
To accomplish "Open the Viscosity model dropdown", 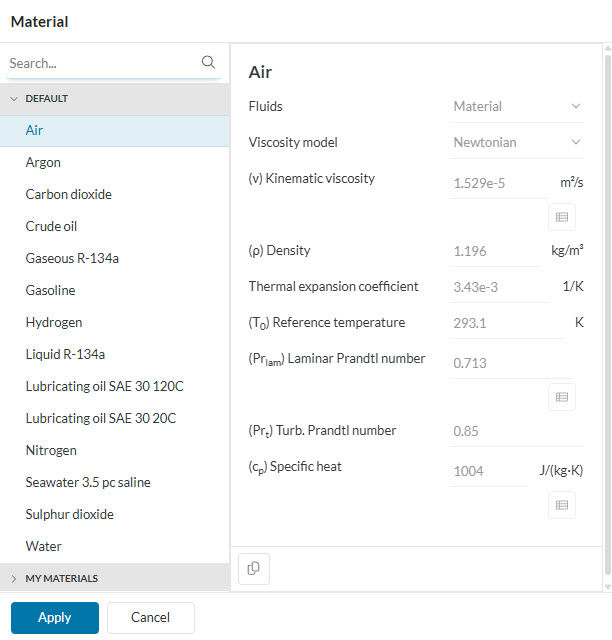I will 517,142.
